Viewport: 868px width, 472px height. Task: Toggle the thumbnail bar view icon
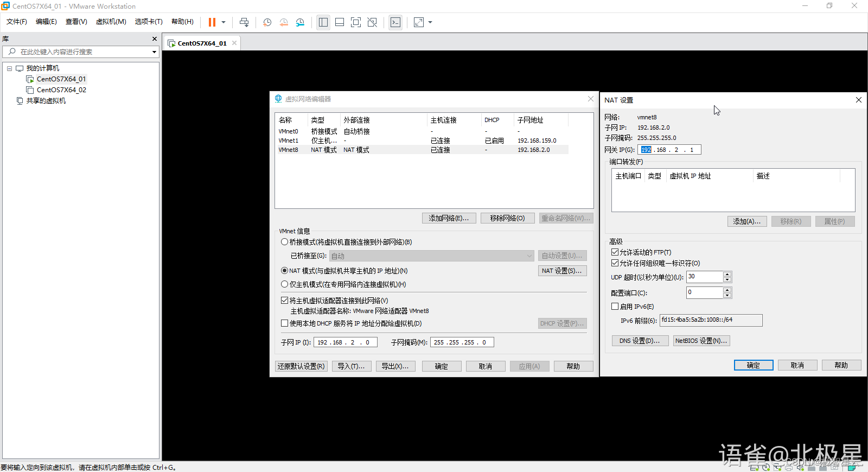pos(340,22)
